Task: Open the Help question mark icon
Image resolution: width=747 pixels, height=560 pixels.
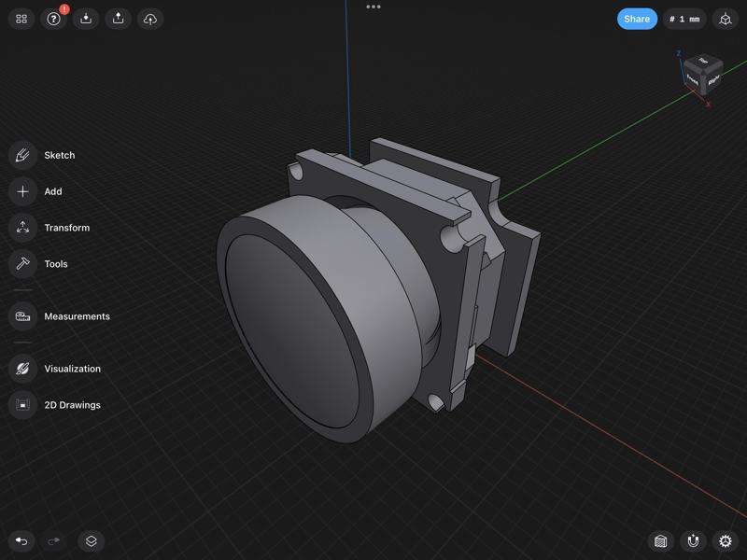Action: point(54,19)
